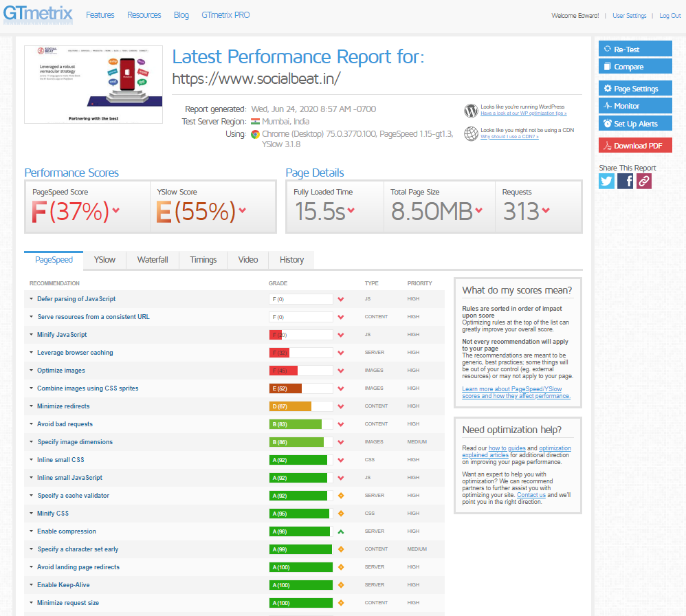Viewport: 686px width, 616px height.
Task: Click orange diamond for Specify a cache validator
Action: [x=341, y=496]
